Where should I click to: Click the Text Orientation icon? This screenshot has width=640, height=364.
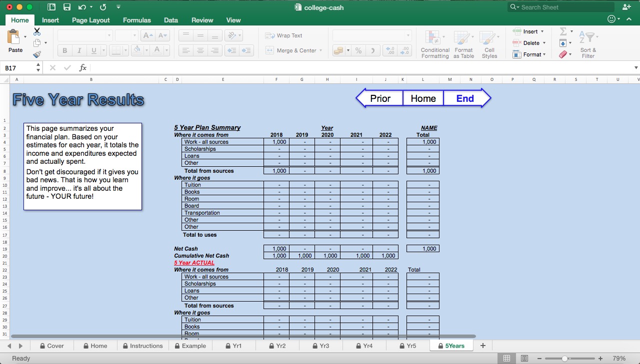pyautogui.click(x=231, y=35)
